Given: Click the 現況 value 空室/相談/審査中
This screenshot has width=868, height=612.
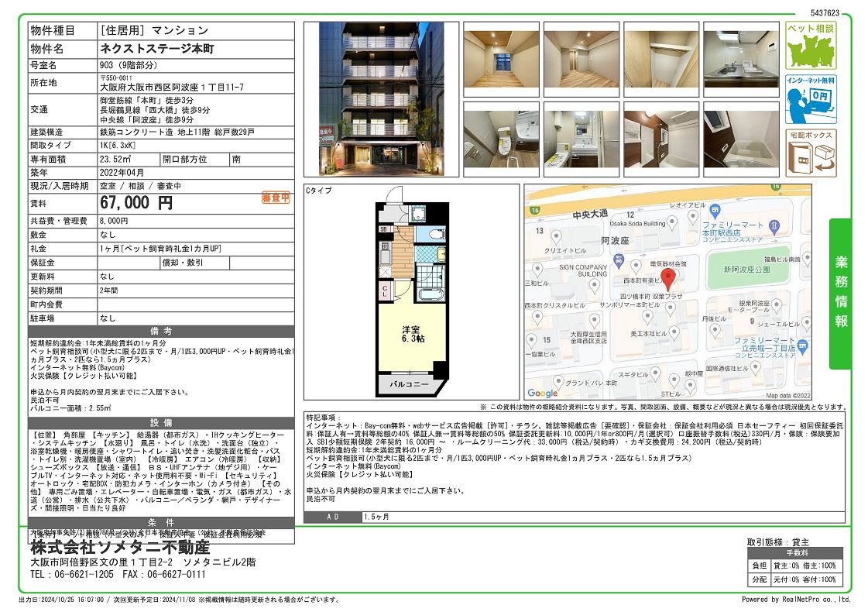Looking at the screenshot, I should [140, 186].
